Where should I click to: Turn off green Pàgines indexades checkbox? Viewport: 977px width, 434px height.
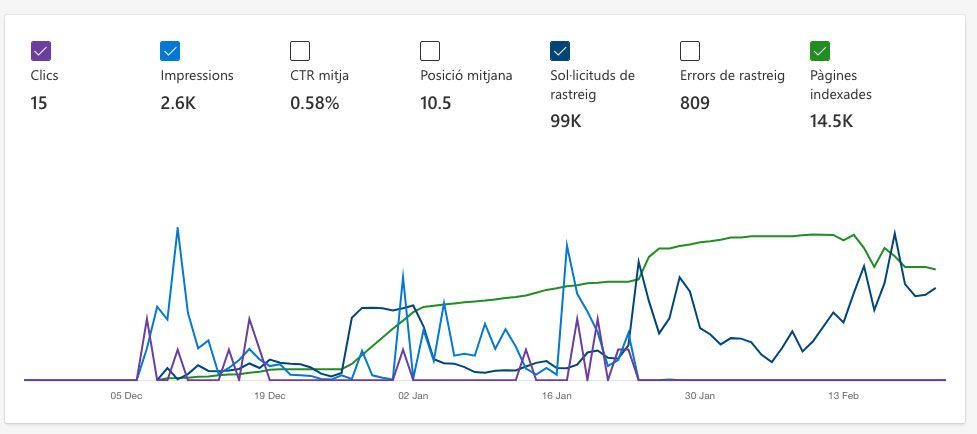pos(820,50)
